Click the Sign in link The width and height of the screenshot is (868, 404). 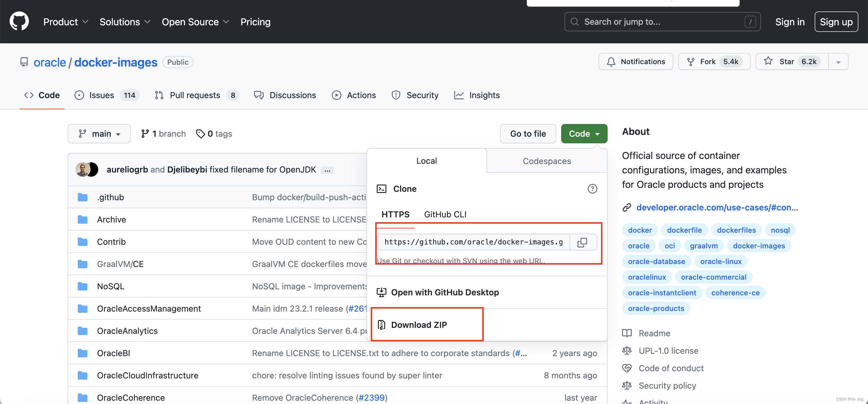click(x=790, y=22)
